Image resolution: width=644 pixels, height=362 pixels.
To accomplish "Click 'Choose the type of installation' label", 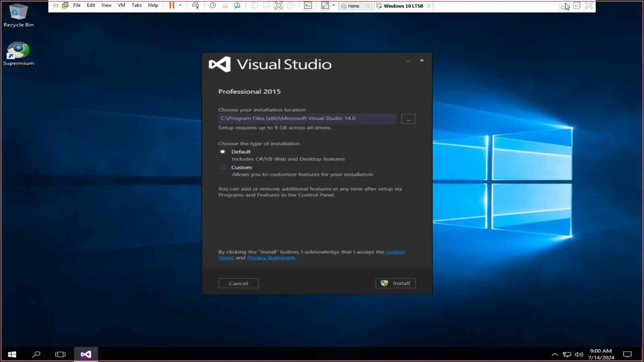I will point(259,144).
